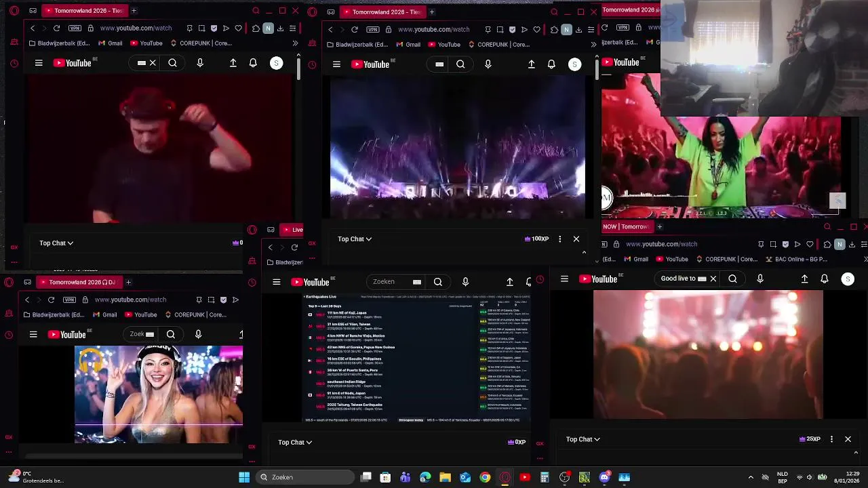Screen dimensions: 868x488
Task: Open chat more-options menu beside 100XP
Action: (x=559, y=239)
